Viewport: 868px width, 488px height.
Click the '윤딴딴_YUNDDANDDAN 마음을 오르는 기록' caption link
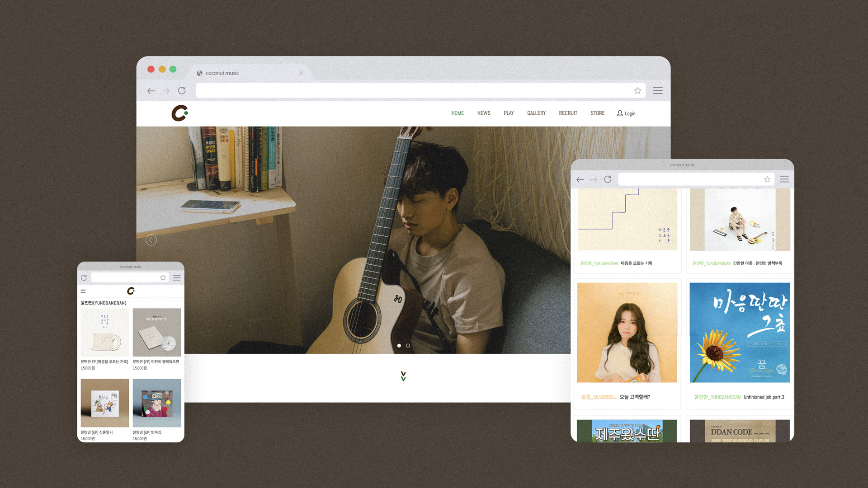click(616, 263)
